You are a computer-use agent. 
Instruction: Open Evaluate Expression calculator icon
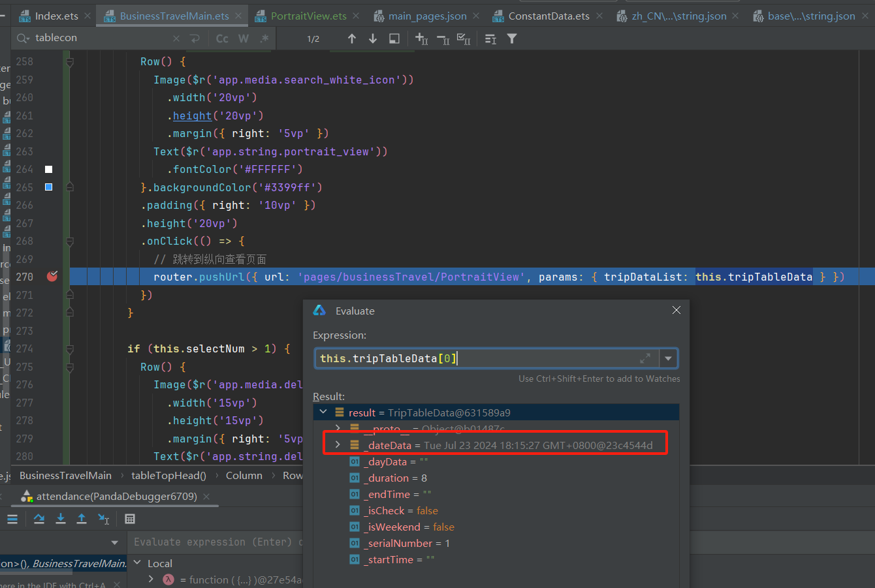click(130, 519)
